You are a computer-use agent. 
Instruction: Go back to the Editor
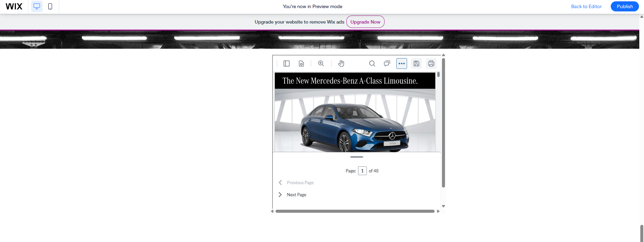[586, 6]
